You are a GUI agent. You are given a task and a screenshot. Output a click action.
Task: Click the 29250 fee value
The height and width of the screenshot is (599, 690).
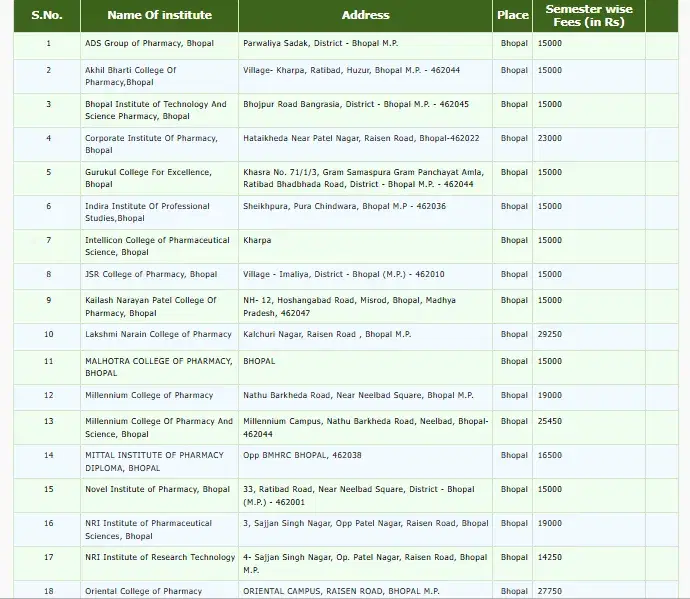(550, 334)
